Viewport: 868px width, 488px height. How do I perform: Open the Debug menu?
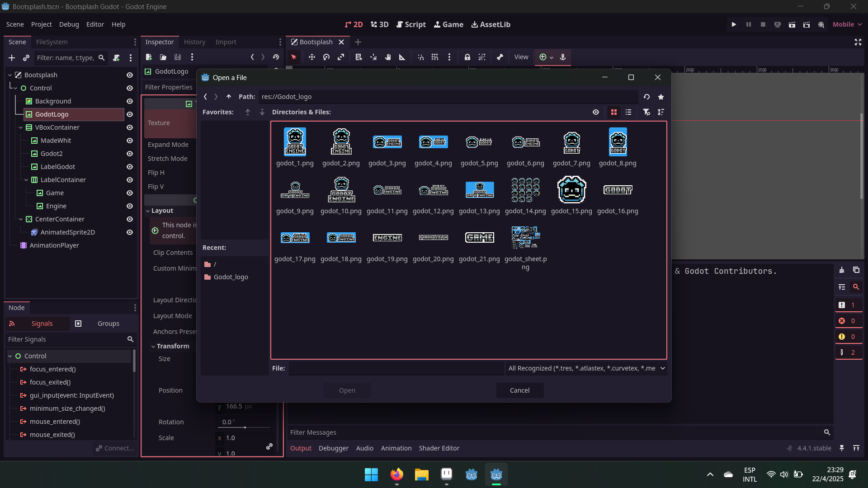69,24
